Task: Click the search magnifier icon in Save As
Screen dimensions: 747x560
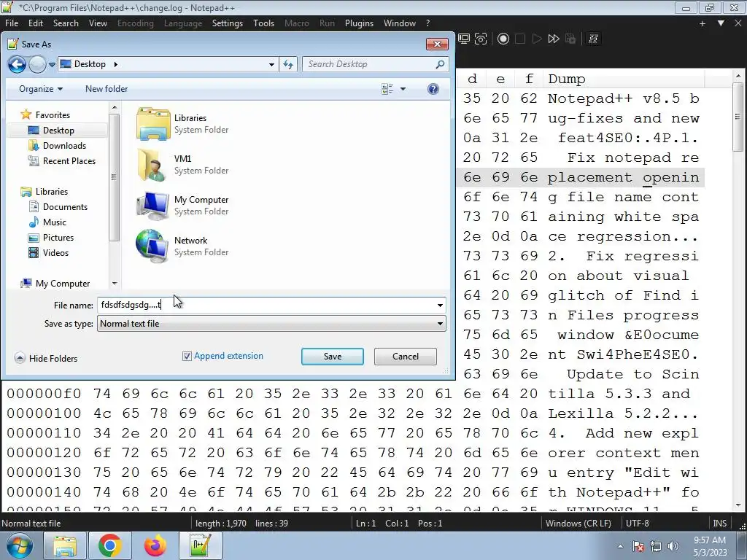Action: click(x=440, y=64)
